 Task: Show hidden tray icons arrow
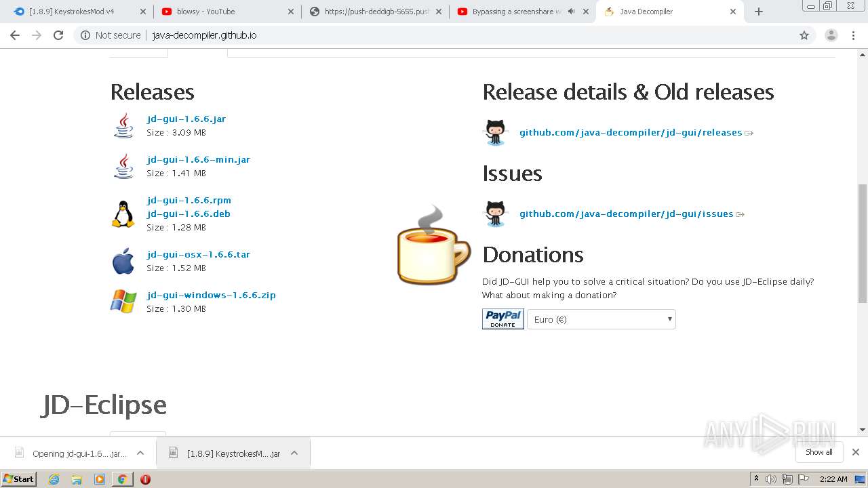point(756,479)
